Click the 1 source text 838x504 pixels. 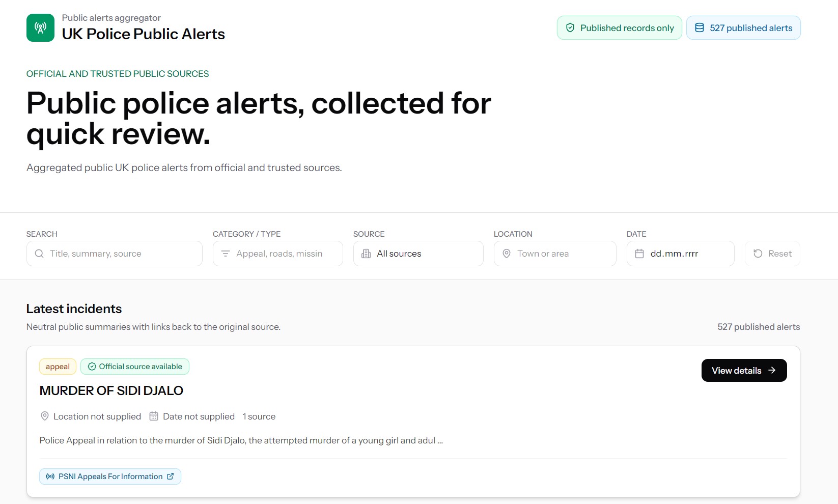pyautogui.click(x=259, y=416)
